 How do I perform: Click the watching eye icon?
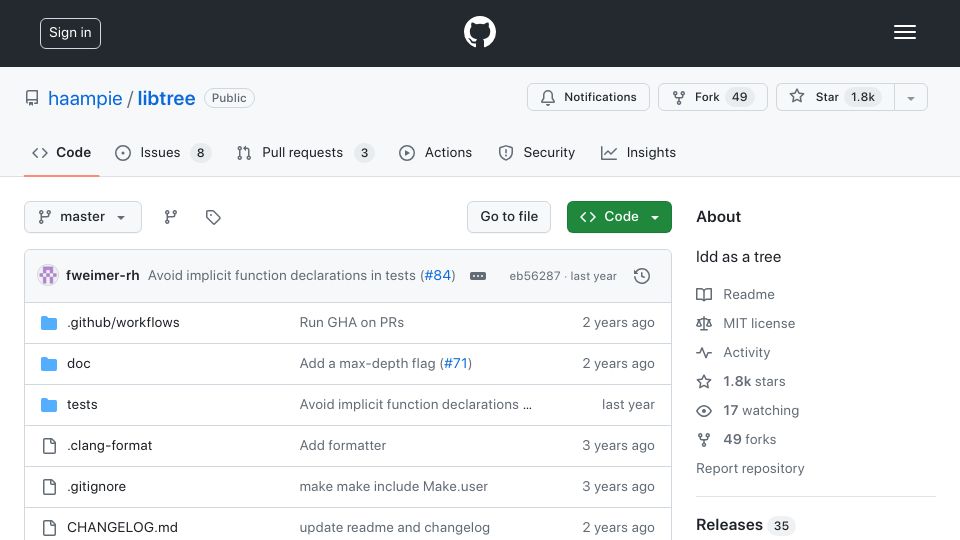[704, 411]
